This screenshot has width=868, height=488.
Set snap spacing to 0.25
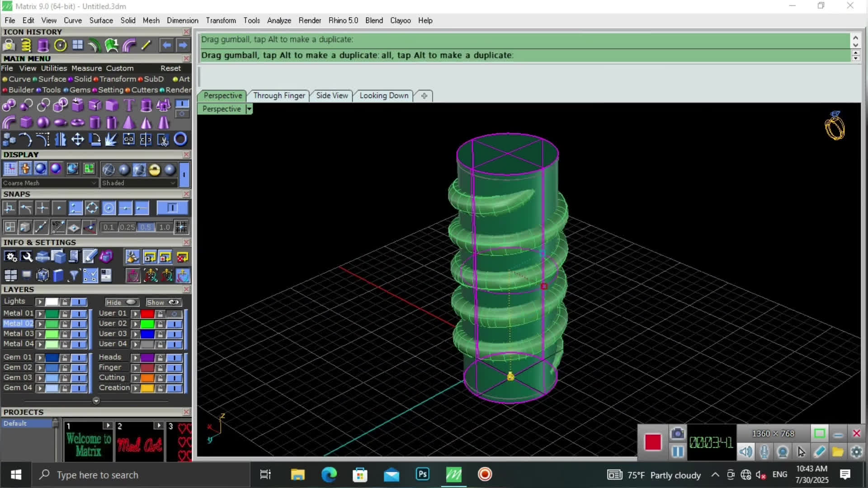[x=127, y=227]
